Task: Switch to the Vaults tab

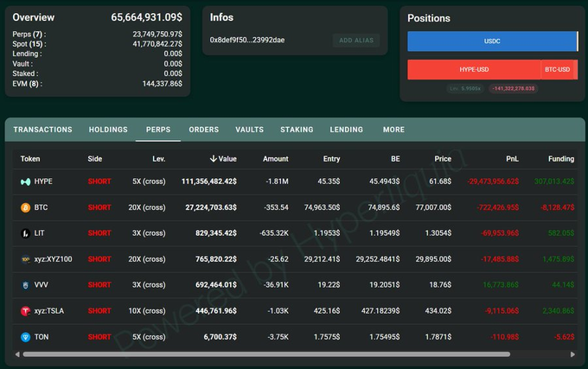Action: (x=249, y=130)
